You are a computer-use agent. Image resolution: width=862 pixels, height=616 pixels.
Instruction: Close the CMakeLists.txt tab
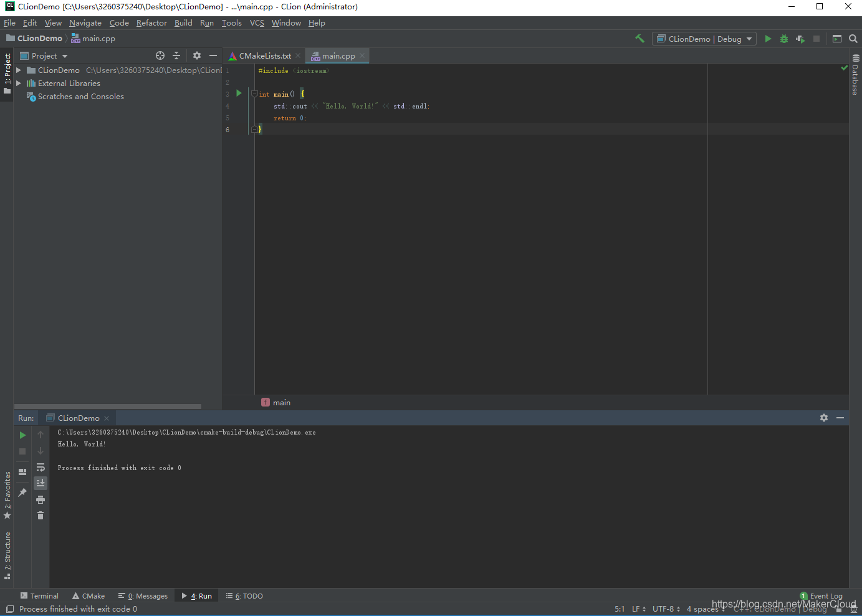(298, 55)
